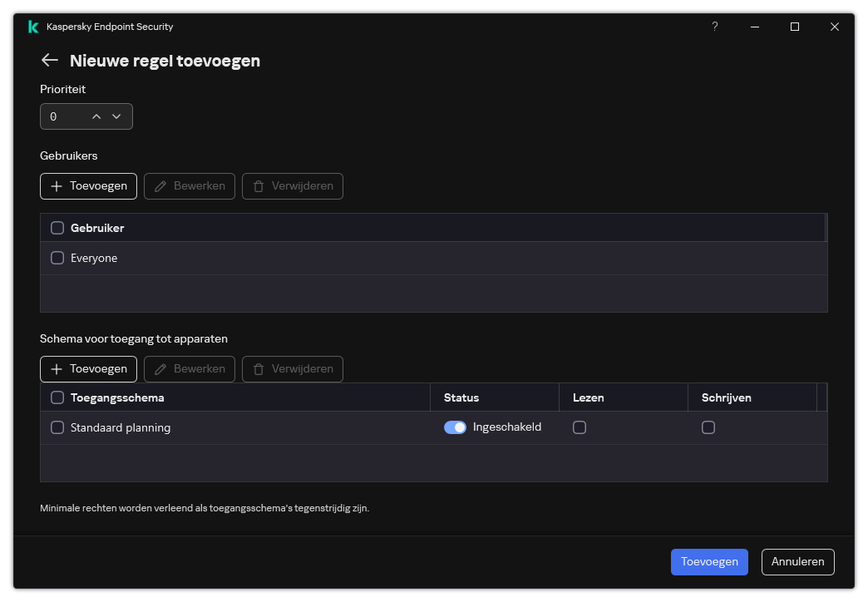
Task: Check the Everyone checkbox
Action: tap(57, 258)
